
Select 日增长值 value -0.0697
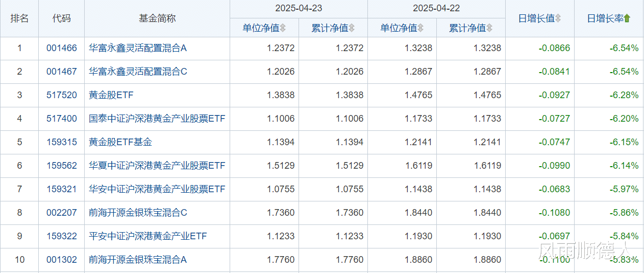coord(554,236)
